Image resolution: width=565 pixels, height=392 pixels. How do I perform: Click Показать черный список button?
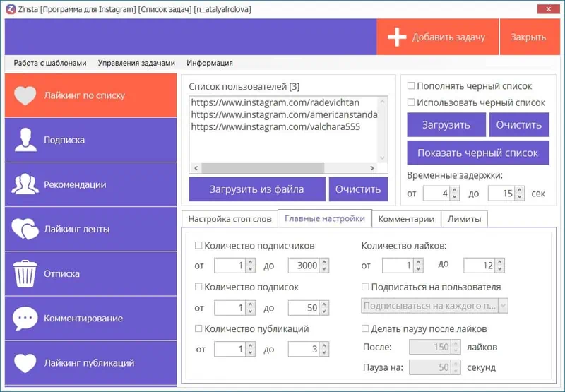[478, 153]
